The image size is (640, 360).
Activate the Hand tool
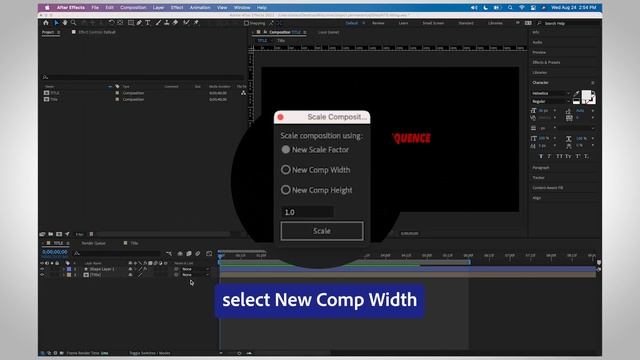point(65,23)
